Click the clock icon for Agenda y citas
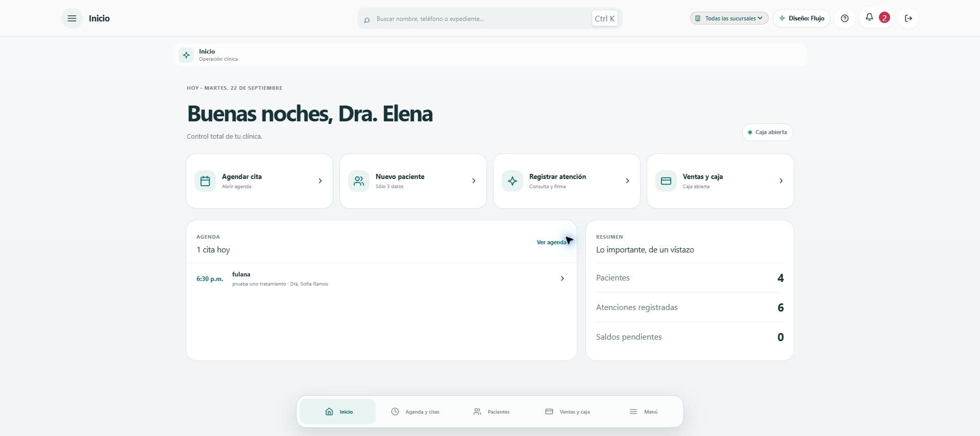The width and height of the screenshot is (980, 436). [395, 412]
